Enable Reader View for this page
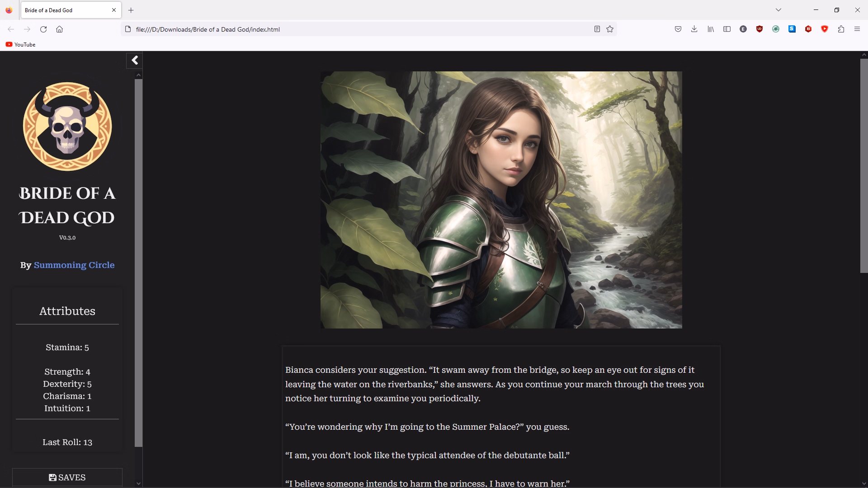Screen dimensions: 868x488 point(597,29)
